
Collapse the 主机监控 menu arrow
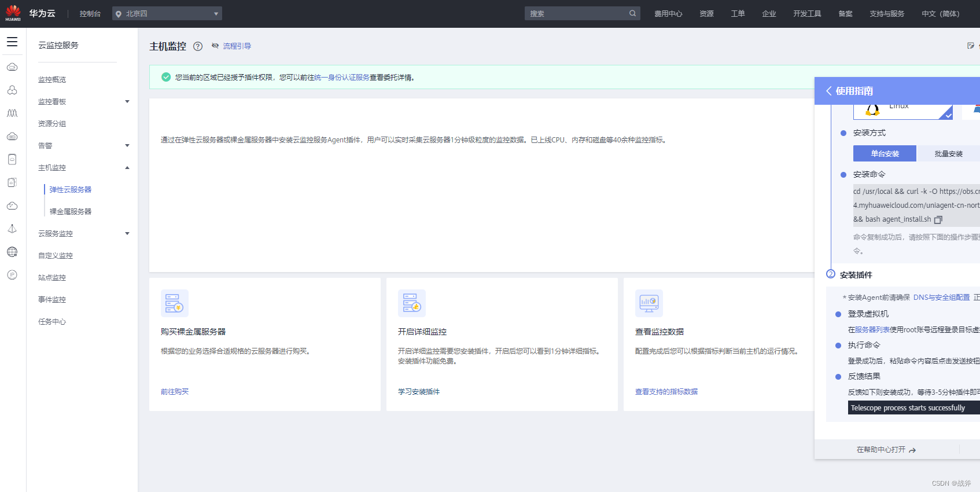click(x=127, y=168)
